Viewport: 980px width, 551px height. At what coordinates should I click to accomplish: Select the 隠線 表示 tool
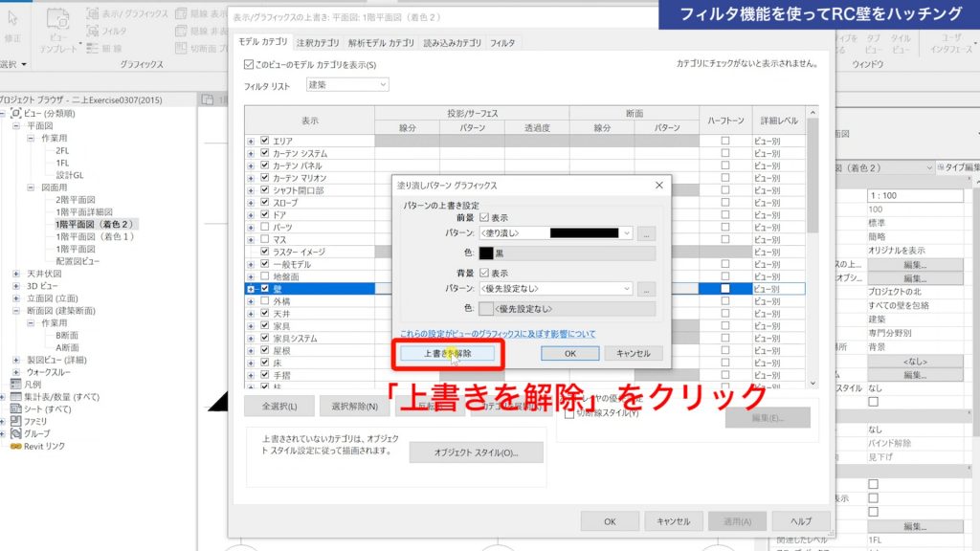coord(204,15)
